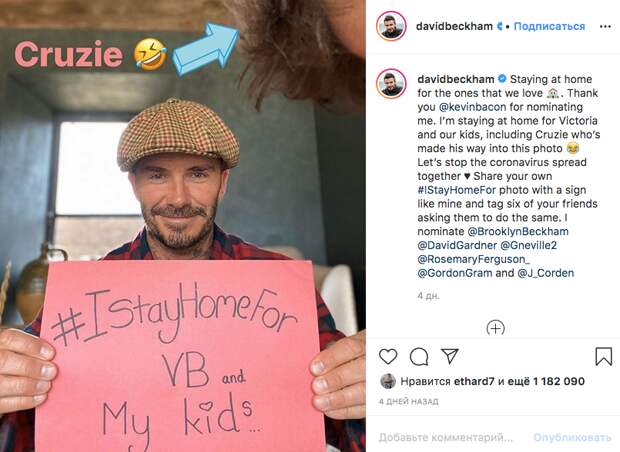620x452 pixels.
Task: Open davidbeckham avatar in post header
Action: tap(391, 26)
